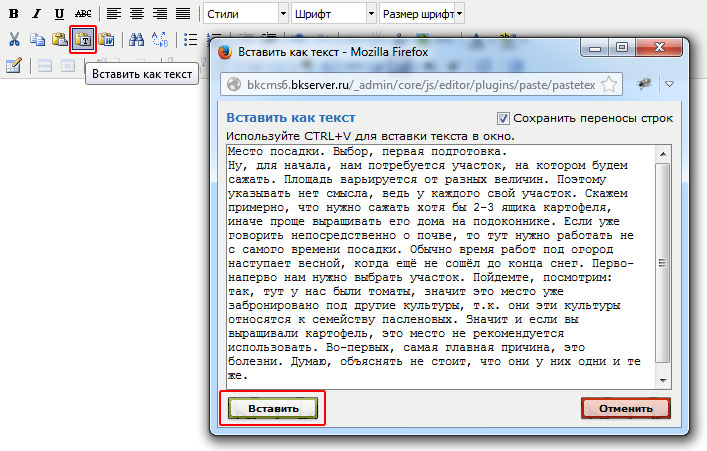Click the Paste from Word icon
Screen dimensions: 707x451
click(106, 40)
